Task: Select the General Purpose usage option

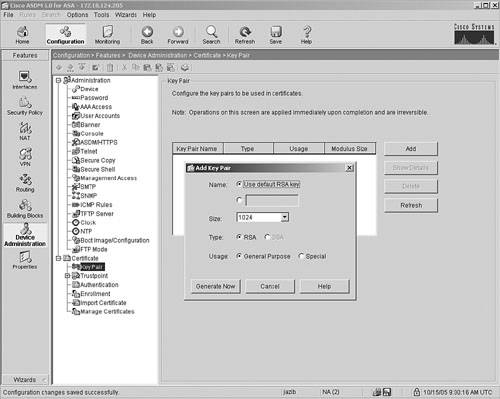Action: click(239, 256)
